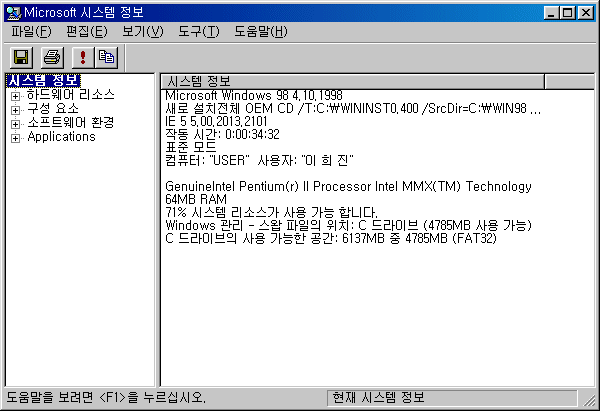Click the Save floppy disk toolbar icon
Screen dimensions: 600x411
[21, 58]
